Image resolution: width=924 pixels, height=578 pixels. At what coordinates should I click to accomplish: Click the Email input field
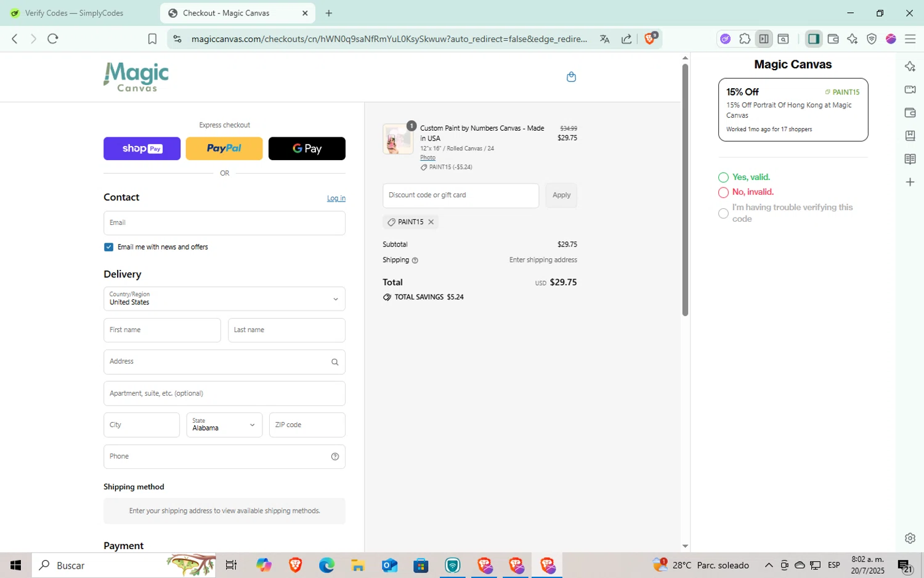click(x=224, y=223)
